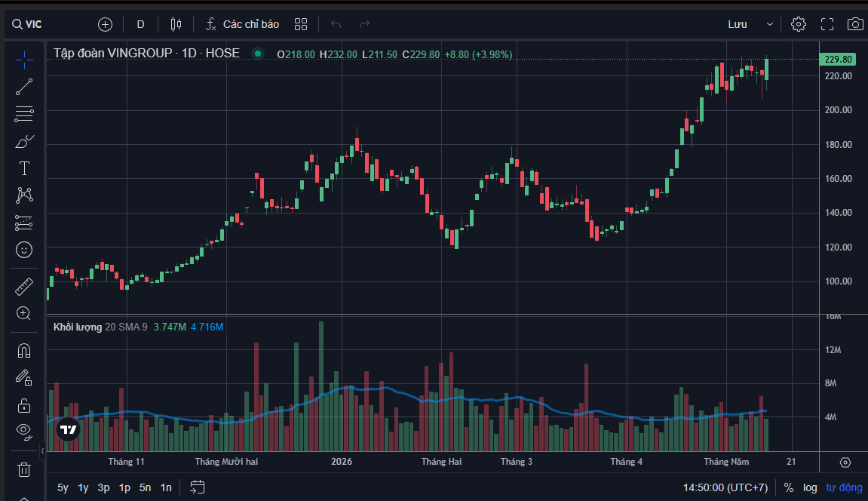
Task: Click the 200.00 price axis label
Action: pyautogui.click(x=838, y=110)
